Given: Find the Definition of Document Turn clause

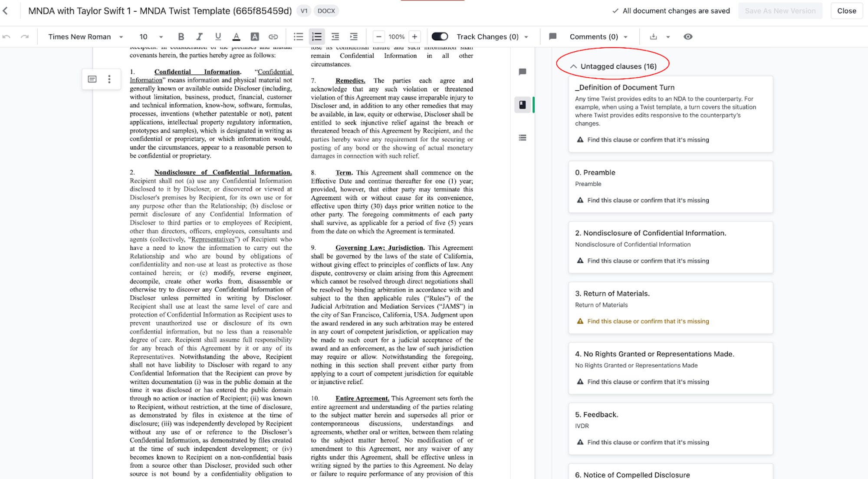Looking at the screenshot, I should point(648,140).
